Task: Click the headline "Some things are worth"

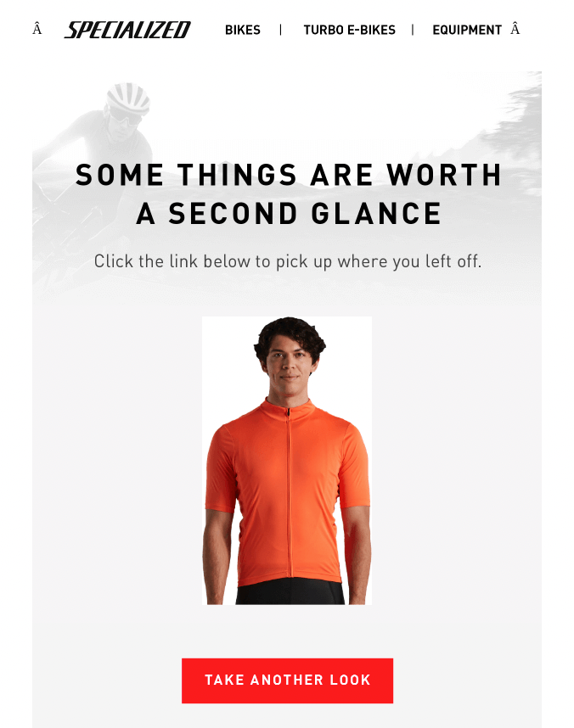Action: click(288, 175)
